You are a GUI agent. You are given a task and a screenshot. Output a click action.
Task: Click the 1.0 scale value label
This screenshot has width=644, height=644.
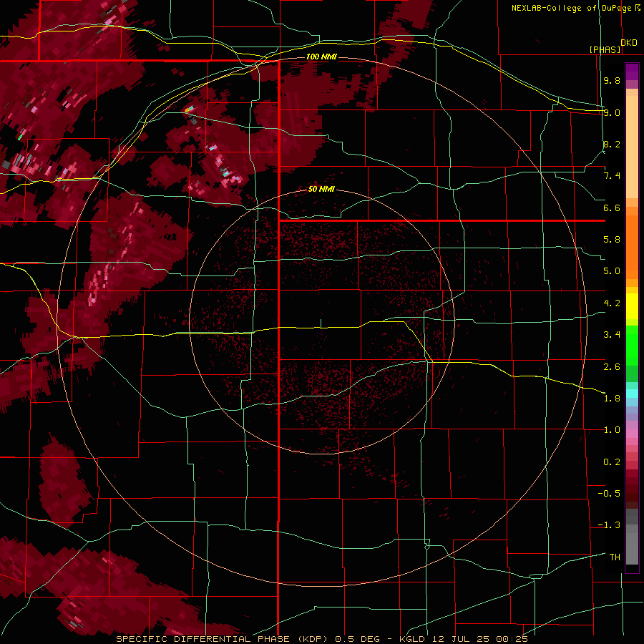(612, 430)
